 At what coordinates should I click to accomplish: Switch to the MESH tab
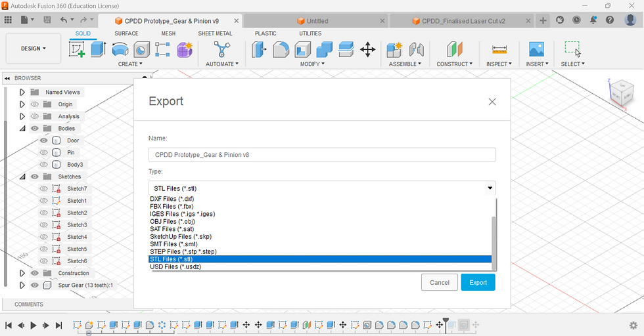[168, 33]
